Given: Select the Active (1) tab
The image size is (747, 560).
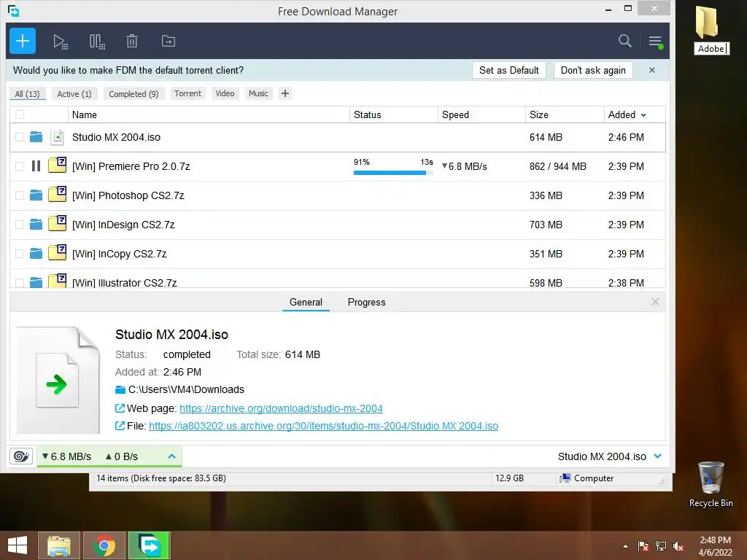Looking at the screenshot, I should tap(74, 94).
